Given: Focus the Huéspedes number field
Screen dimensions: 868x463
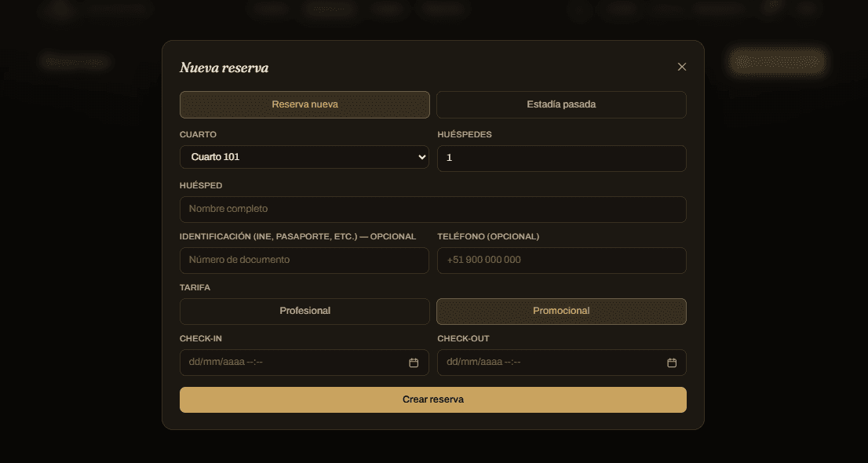Looking at the screenshot, I should coord(562,159).
